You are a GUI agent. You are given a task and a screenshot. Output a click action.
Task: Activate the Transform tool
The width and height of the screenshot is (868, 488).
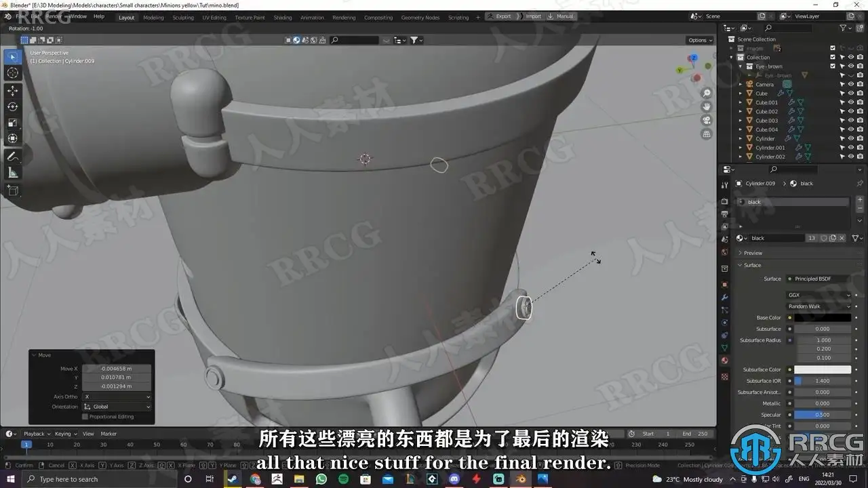click(13, 138)
